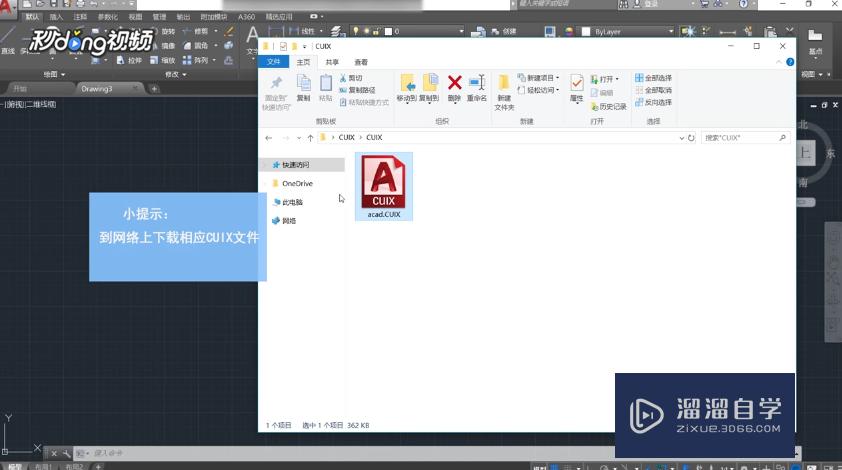Switch to the Home (主页) tab
The height and width of the screenshot is (470, 842).
[303, 62]
